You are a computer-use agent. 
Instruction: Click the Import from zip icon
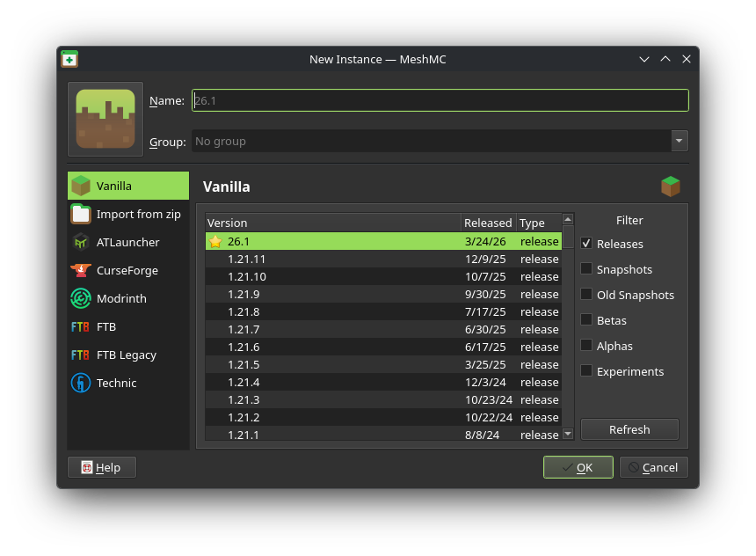81,214
